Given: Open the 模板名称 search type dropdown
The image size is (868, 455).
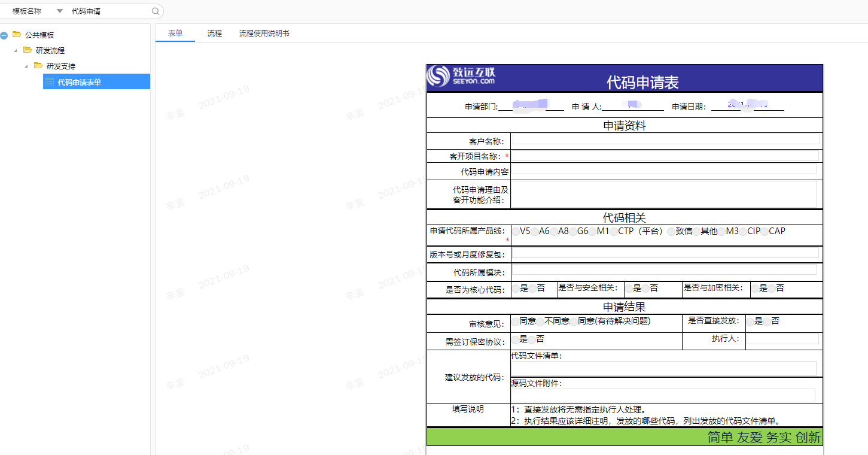Looking at the screenshot, I should tap(59, 11).
